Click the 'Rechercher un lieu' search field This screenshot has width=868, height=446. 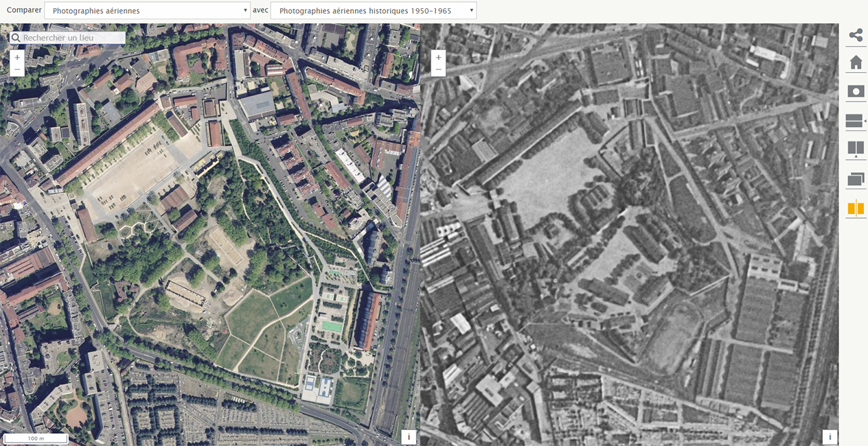(72, 38)
